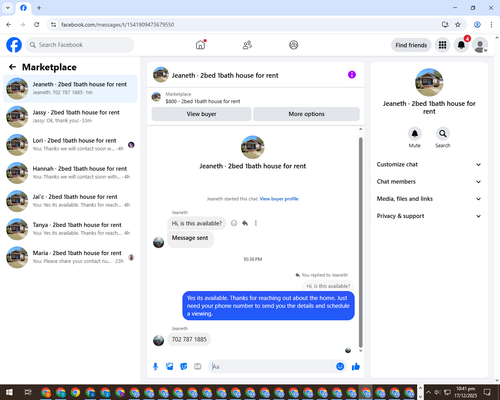Click the Find friends button
500x400 pixels.
pyautogui.click(x=411, y=45)
